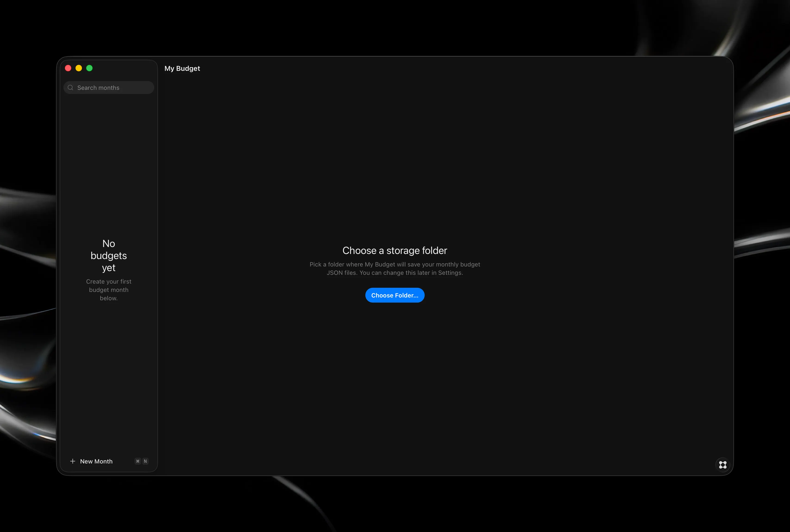Click the 'Choose a storage folder' heading
The height and width of the screenshot is (532, 790).
click(x=395, y=250)
